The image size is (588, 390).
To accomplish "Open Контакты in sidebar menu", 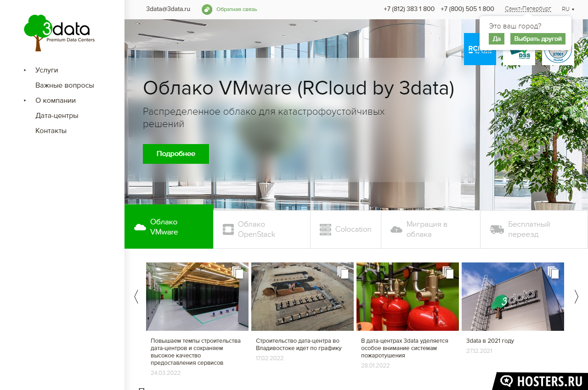I will [51, 131].
